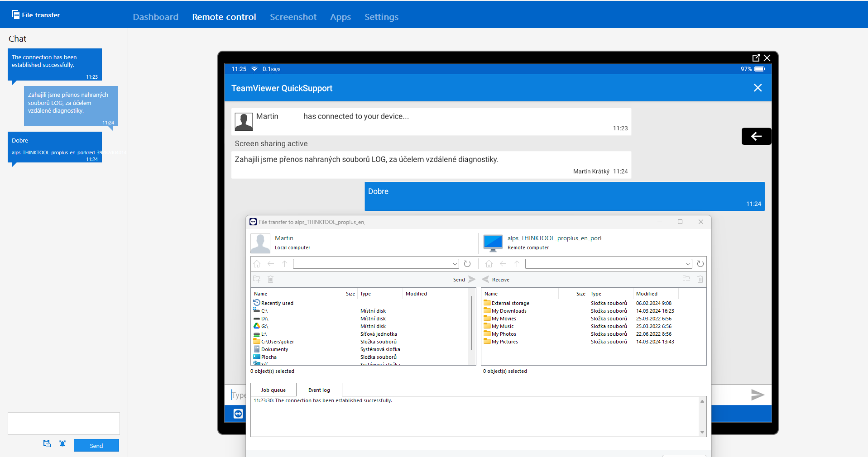Maximize the File transfer window
This screenshot has height=457, width=868.
click(680, 222)
